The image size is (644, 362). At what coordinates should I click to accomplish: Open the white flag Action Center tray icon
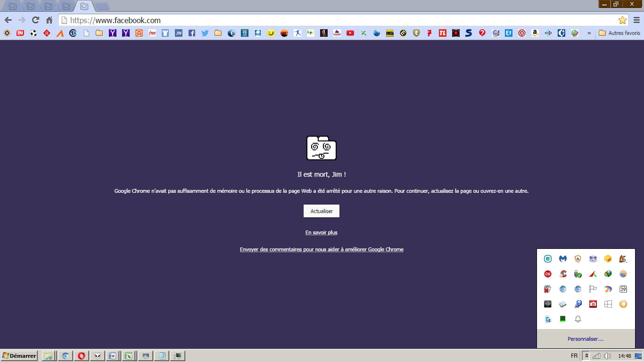[x=593, y=289]
